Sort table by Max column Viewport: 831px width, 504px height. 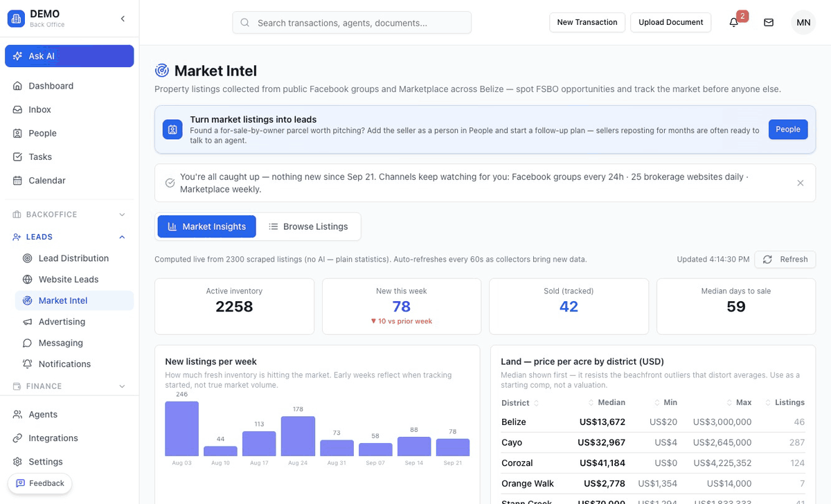(x=740, y=402)
